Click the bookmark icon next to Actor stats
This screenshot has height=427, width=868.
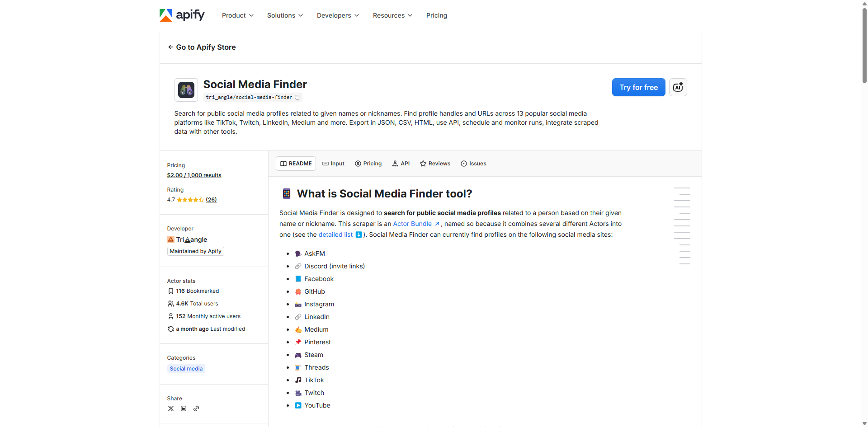170,291
